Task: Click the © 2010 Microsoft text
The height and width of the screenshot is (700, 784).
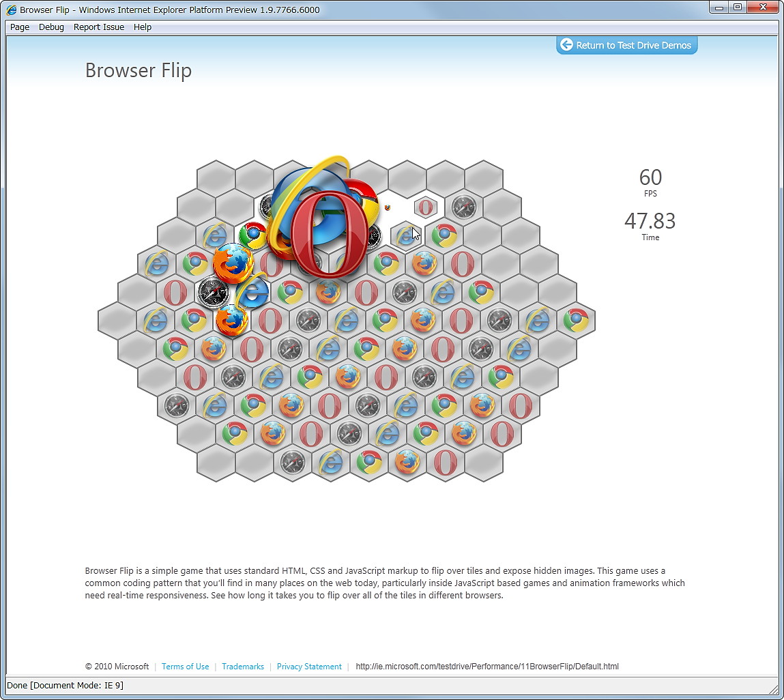Action: pos(117,667)
